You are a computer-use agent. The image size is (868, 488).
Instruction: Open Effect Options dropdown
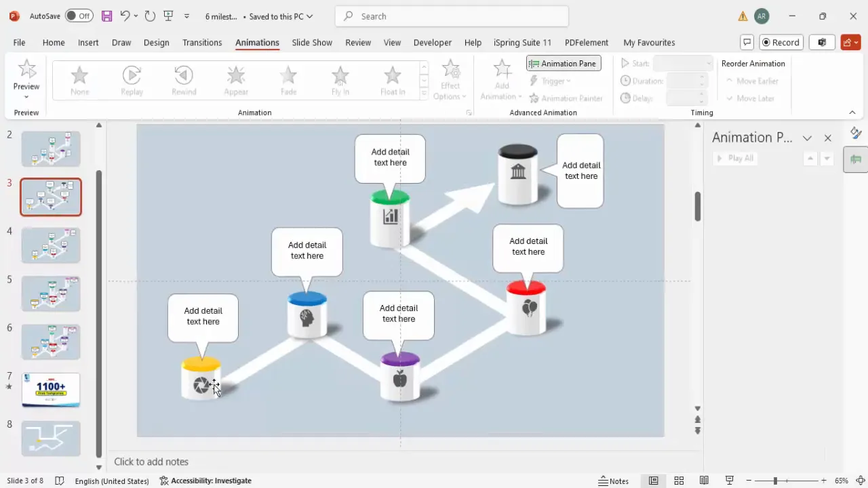450,81
